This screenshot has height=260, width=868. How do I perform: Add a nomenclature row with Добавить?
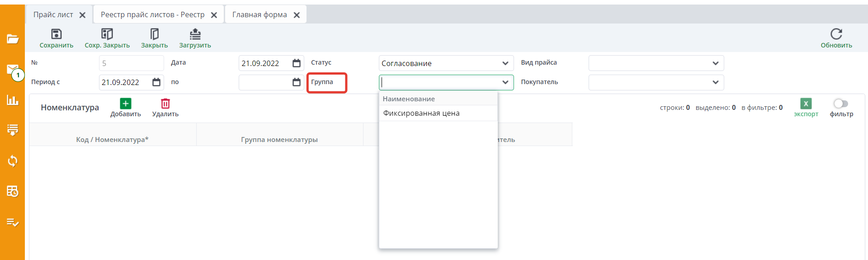(125, 104)
